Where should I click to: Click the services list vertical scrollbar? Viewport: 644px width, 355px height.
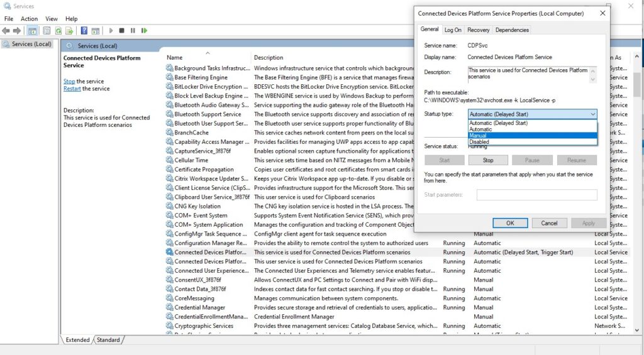click(636, 188)
